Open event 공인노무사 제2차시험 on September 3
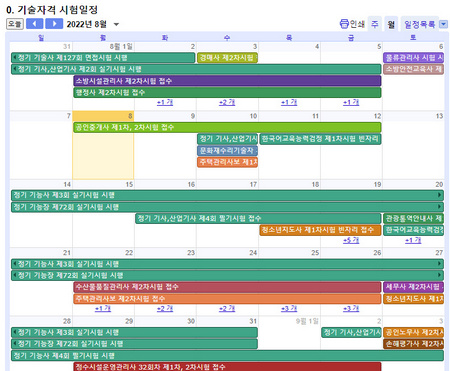The height and width of the screenshot is (371, 450). [413, 332]
